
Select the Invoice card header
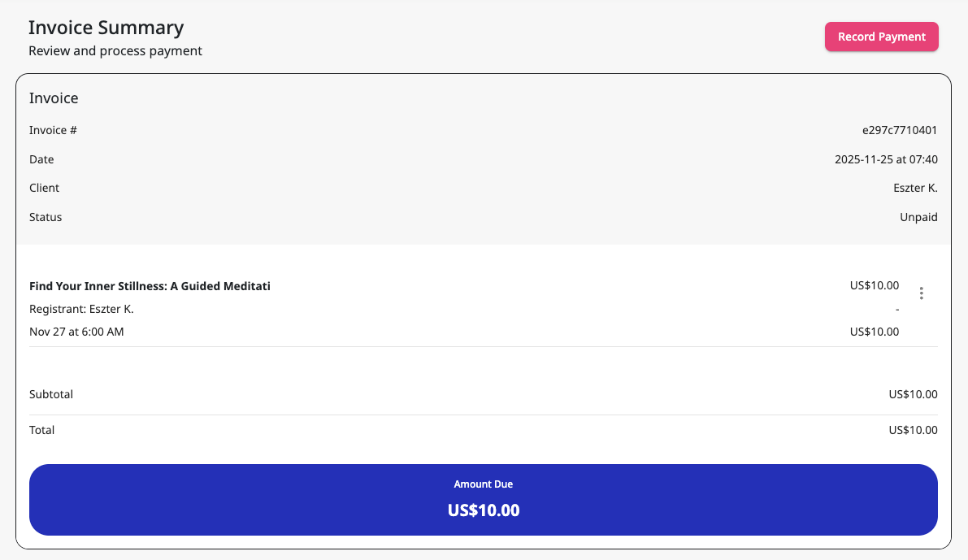[x=54, y=98]
